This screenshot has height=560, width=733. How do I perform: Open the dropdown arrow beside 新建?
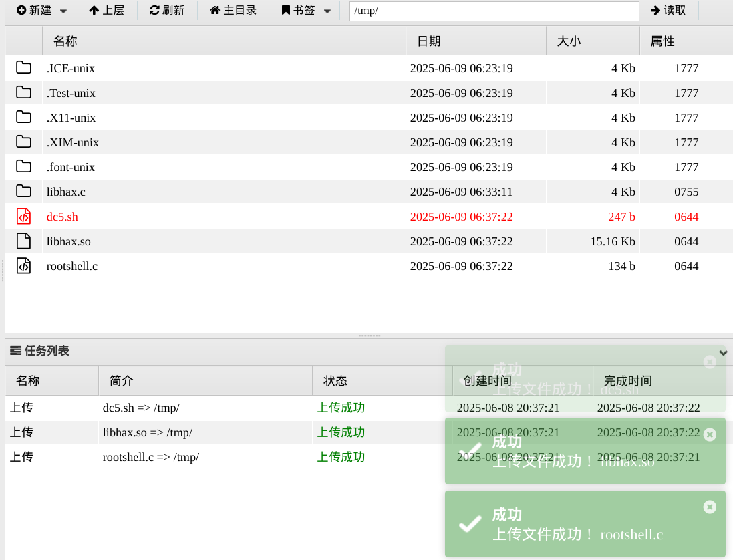[63, 11]
